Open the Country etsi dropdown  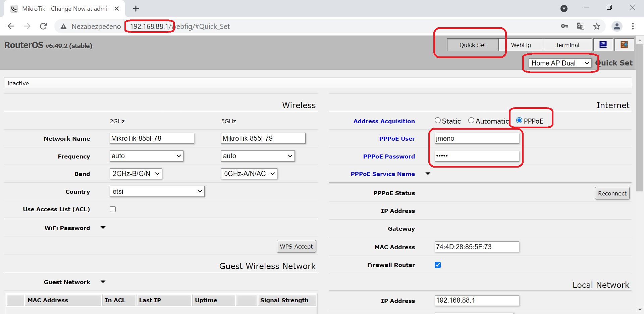[x=157, y=191]
